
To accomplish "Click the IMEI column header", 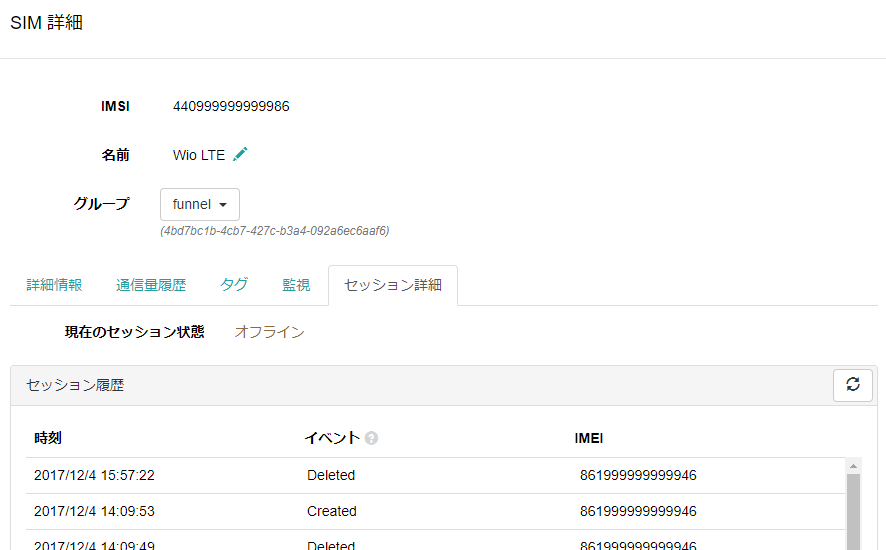I will [x=589, y=438].
